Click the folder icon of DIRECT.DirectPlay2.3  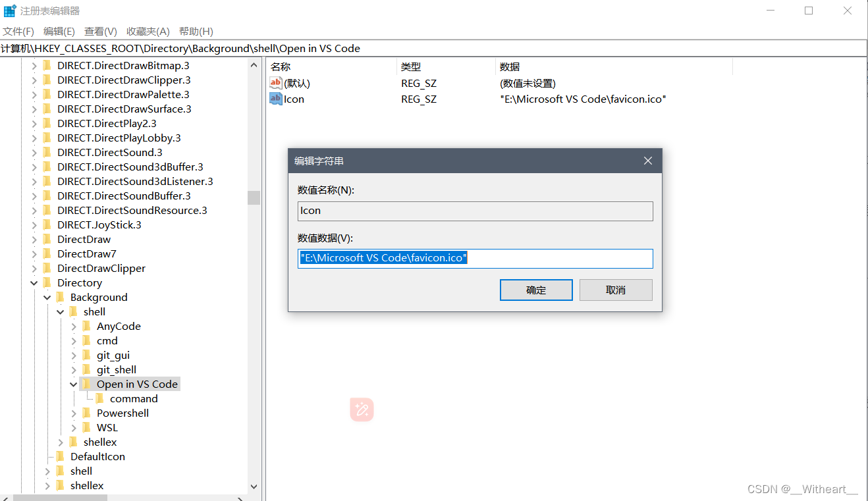click(x=47, y=123)
